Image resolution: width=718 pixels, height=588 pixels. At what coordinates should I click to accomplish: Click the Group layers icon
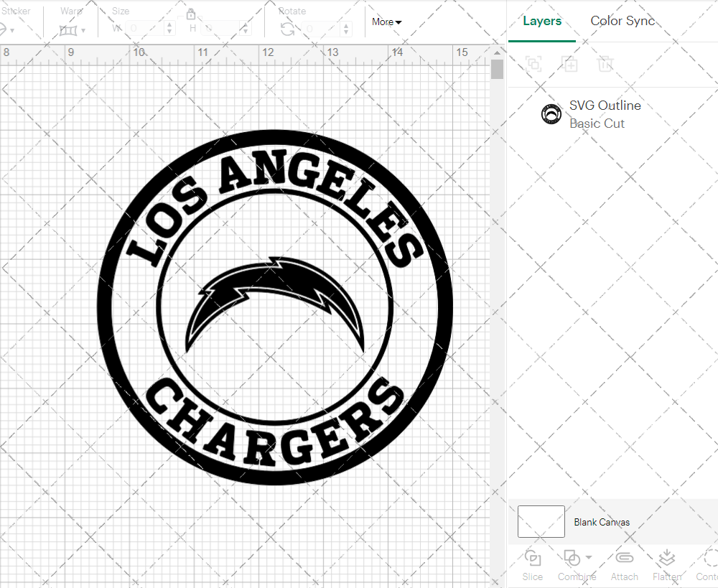click(x=533, y=64)
